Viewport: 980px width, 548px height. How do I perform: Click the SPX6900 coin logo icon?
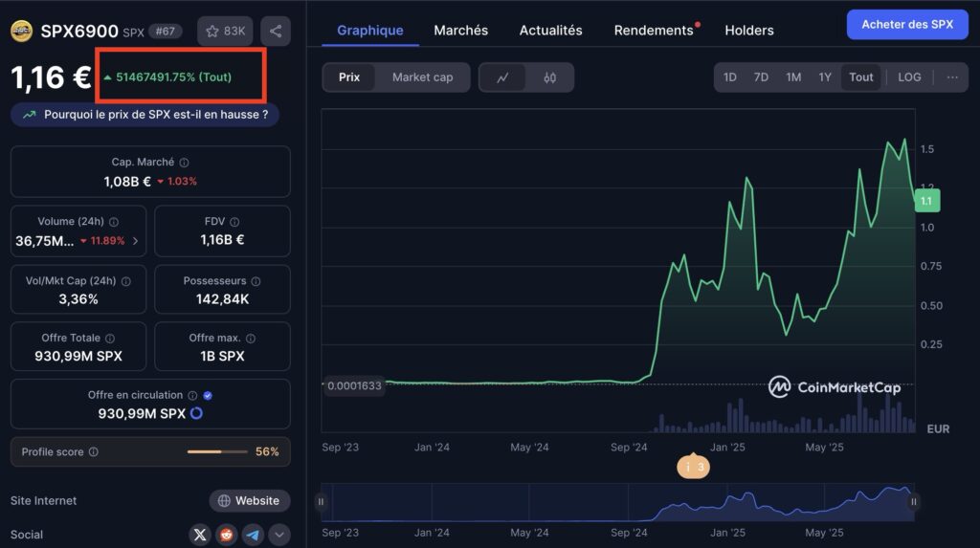21,31
